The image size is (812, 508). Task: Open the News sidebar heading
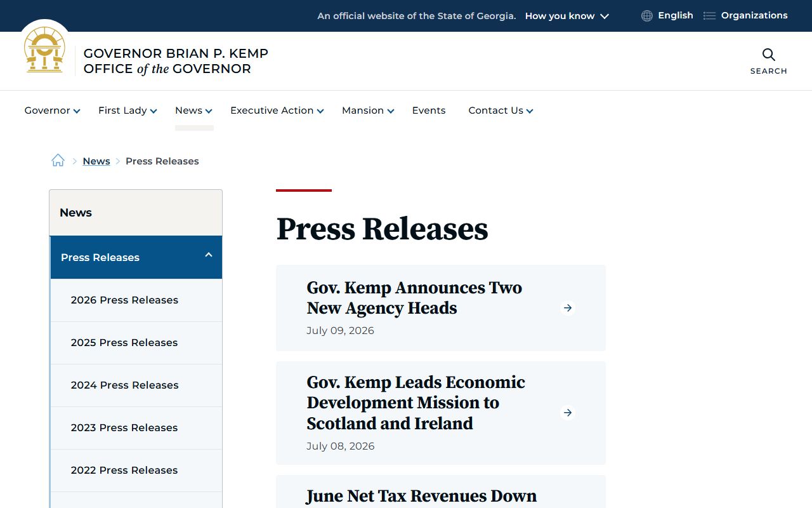[136, 213]
